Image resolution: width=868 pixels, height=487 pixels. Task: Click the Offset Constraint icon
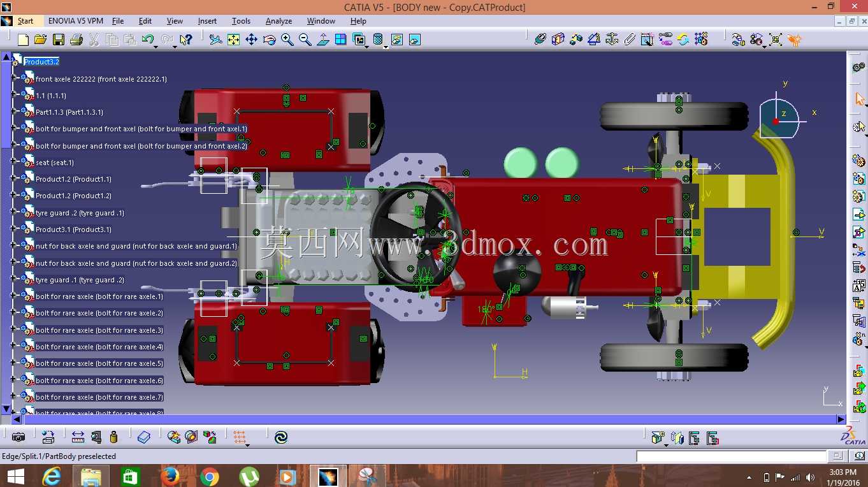(576, 40)
